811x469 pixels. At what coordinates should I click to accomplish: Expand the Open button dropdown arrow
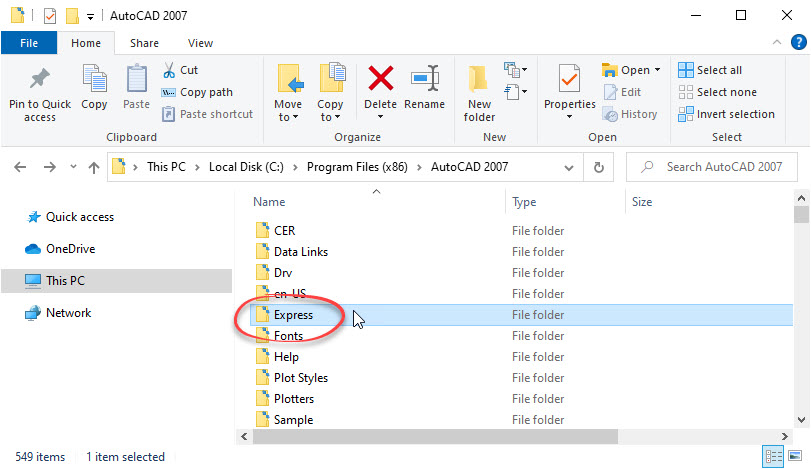point(657,70)
